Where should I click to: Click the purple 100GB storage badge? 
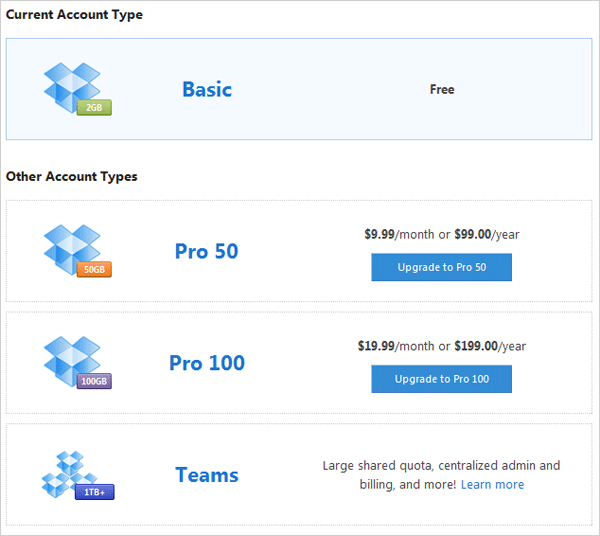(x=94, y=381)
